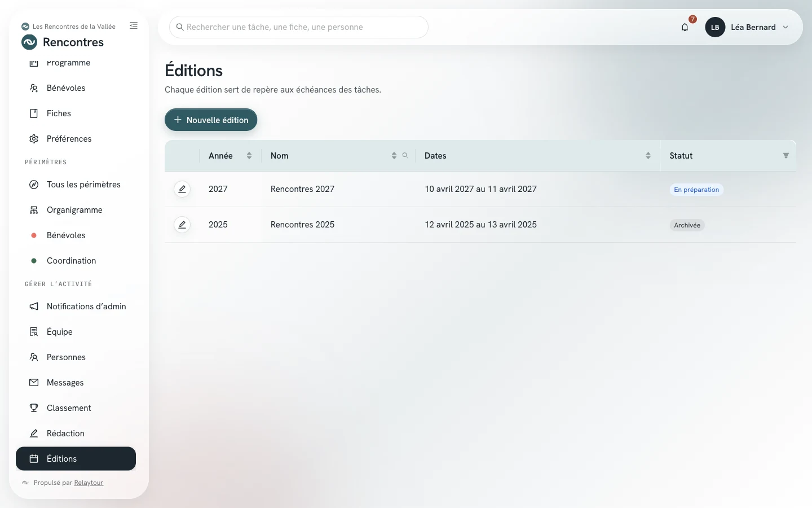Select the red-dot Bénévoles périmètre
The width and height of the screenshot is (812, 508).
(x=76, y=235)
